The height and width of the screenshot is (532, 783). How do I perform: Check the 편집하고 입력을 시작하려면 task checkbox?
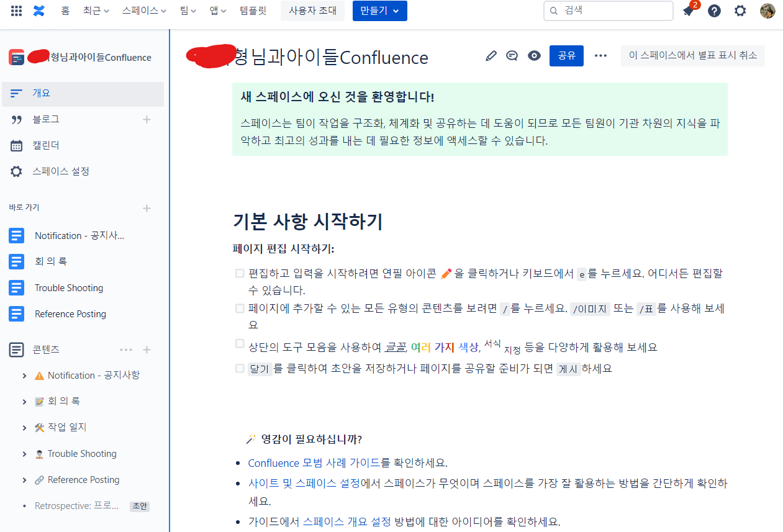pyautogui.click(x=240, y=273)
